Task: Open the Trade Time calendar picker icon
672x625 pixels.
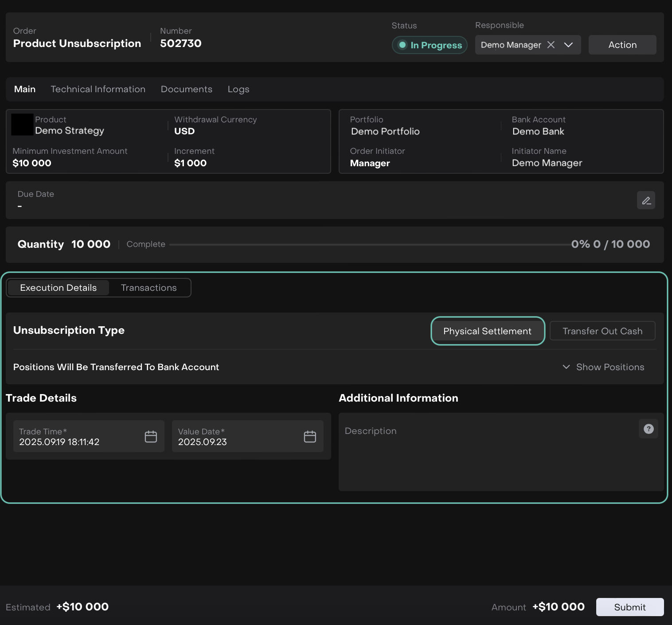Action: [151, 437]
